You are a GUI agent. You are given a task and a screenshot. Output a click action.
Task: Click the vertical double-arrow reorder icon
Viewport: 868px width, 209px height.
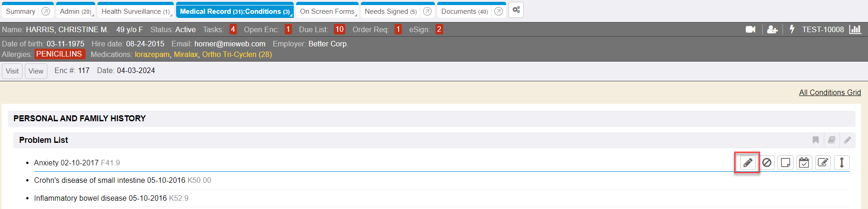pyautogui.click(x=841, y=163)
